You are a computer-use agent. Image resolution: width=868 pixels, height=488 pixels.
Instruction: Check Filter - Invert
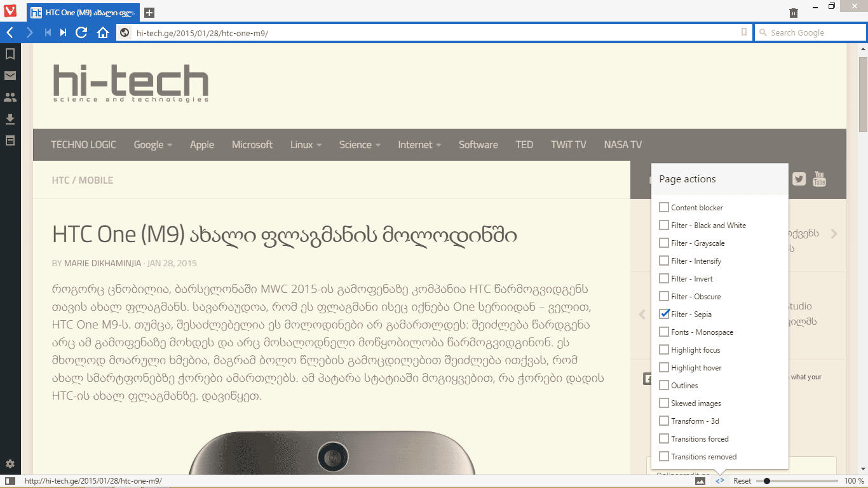664,278
